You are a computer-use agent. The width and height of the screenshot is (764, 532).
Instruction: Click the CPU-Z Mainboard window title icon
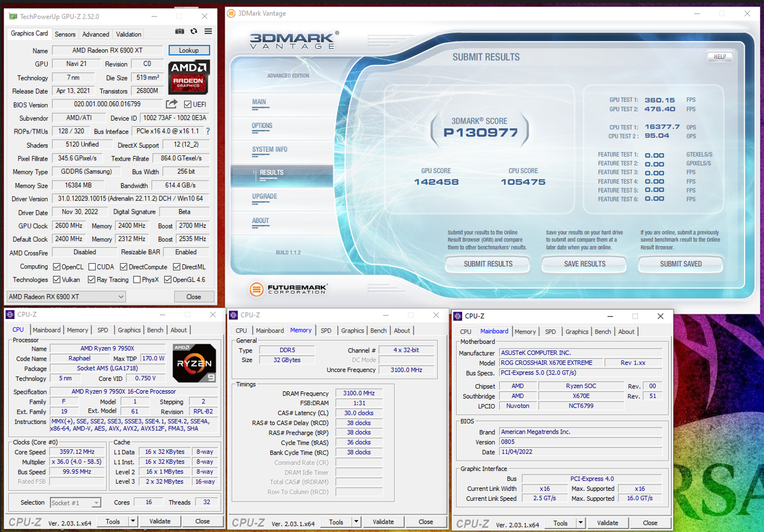tap(458, 316)
